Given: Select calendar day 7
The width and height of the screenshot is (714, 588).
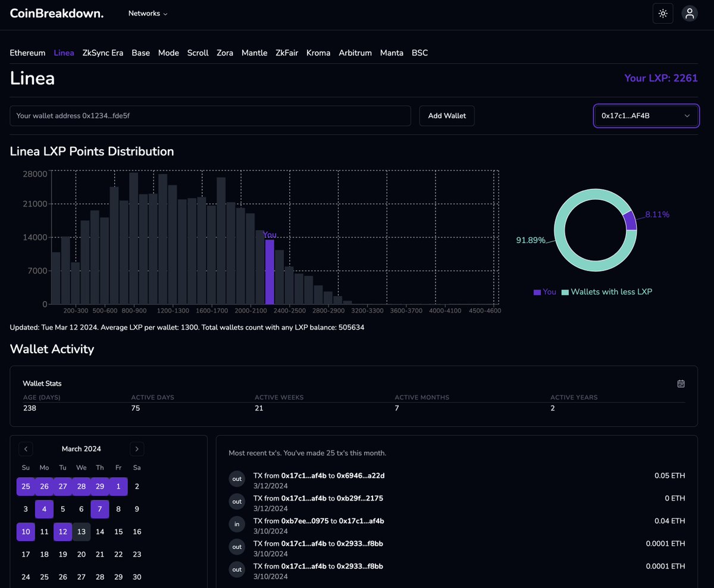Looking at the screenshot, I should [100, 509].
